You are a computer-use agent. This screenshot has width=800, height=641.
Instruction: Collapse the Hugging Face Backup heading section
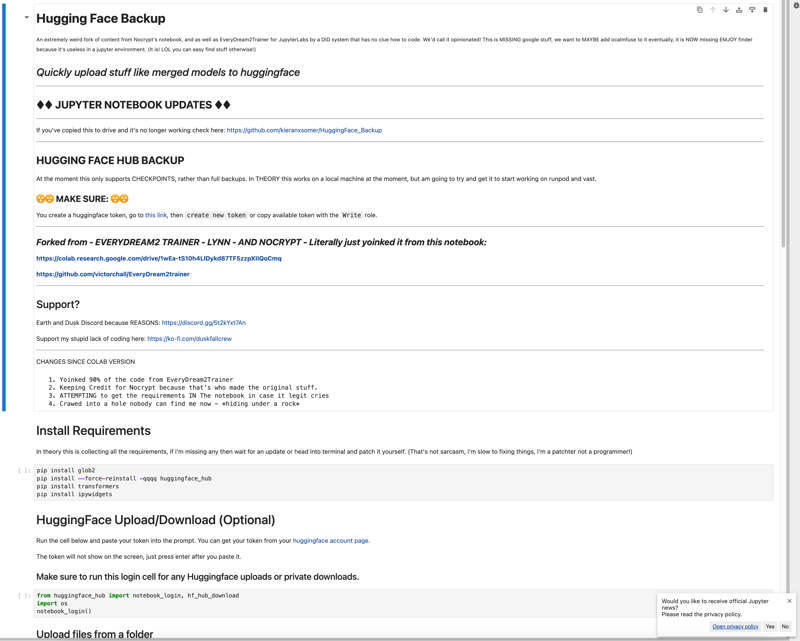27,17
